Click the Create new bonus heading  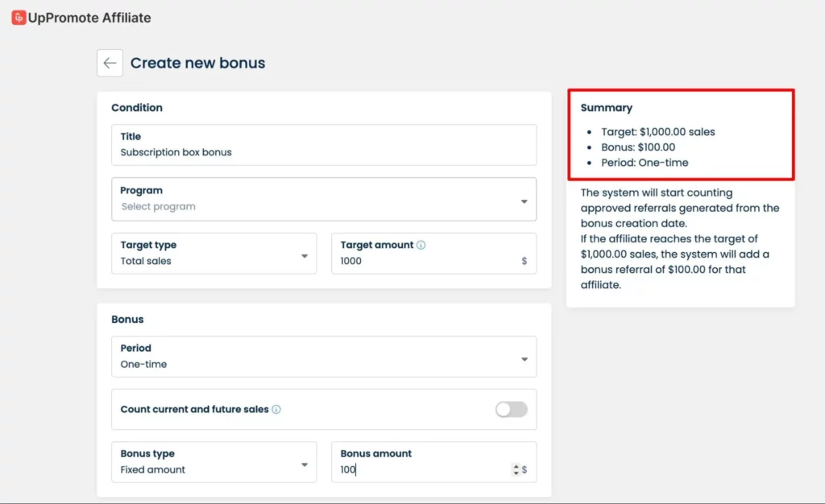point(197,63)
